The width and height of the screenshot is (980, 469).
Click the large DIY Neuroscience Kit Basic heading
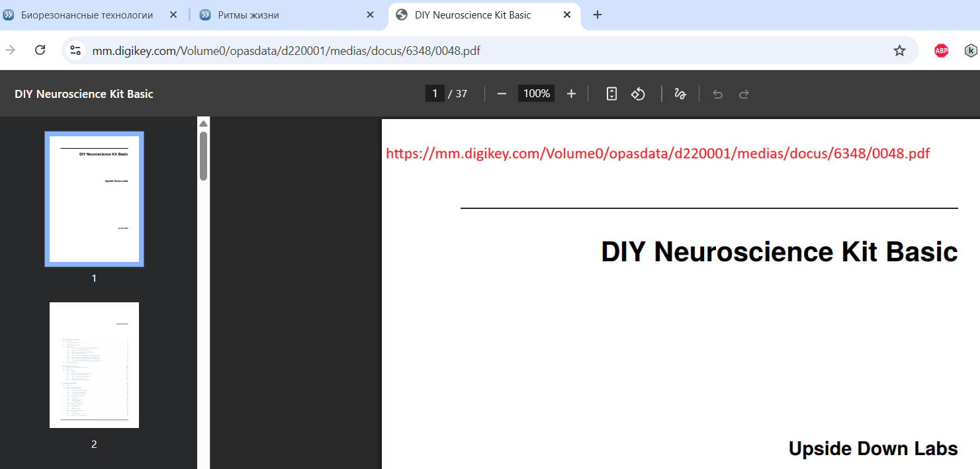point(780,252)
